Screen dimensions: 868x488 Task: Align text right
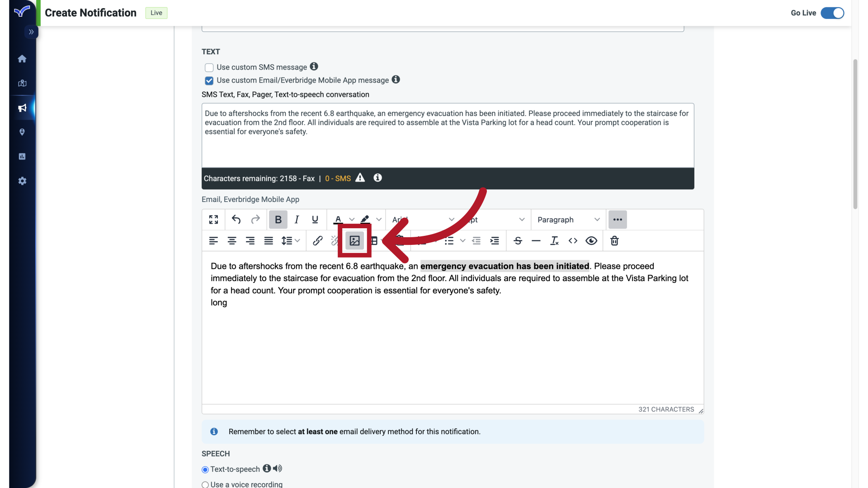click(x=250, y=241)
